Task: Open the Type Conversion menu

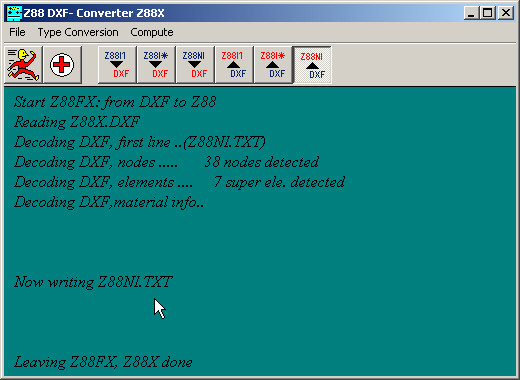Action: pyautogui.click(x=78, y=32)
